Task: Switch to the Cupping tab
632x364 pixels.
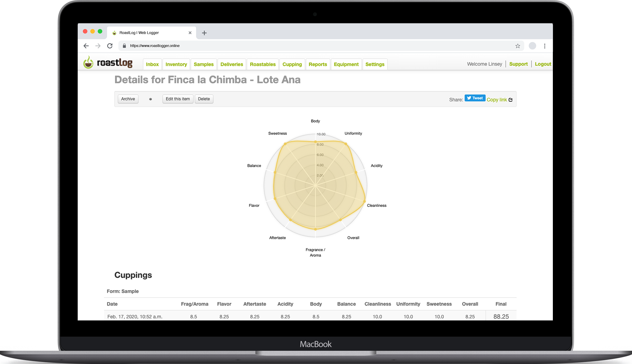Action: pos(292,64)
